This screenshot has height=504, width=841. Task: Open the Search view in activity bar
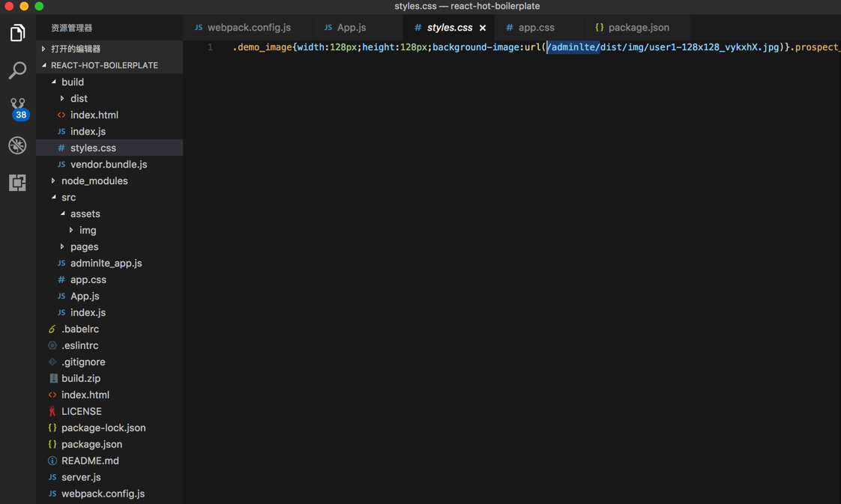coord(17,70)
